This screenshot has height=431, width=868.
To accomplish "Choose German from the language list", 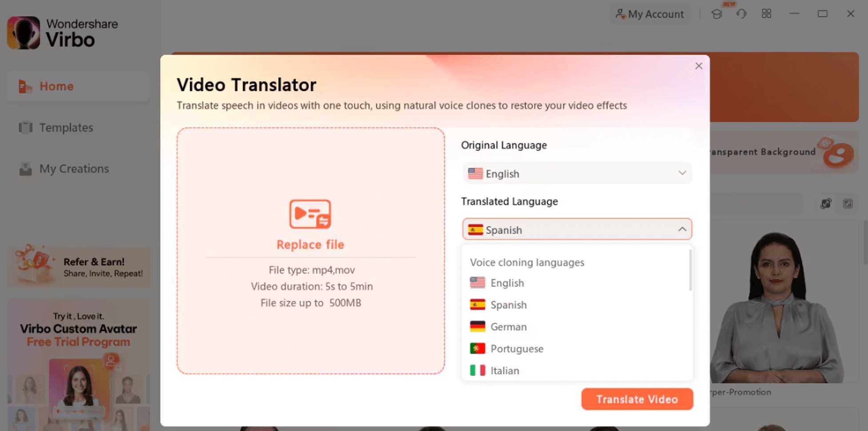I will [508, 327].
